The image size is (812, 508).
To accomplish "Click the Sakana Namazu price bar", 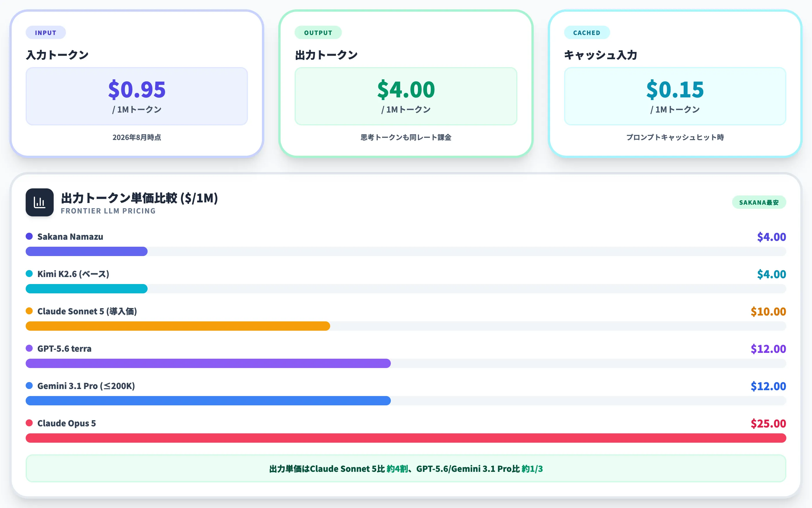I will [x=87, y=251].
